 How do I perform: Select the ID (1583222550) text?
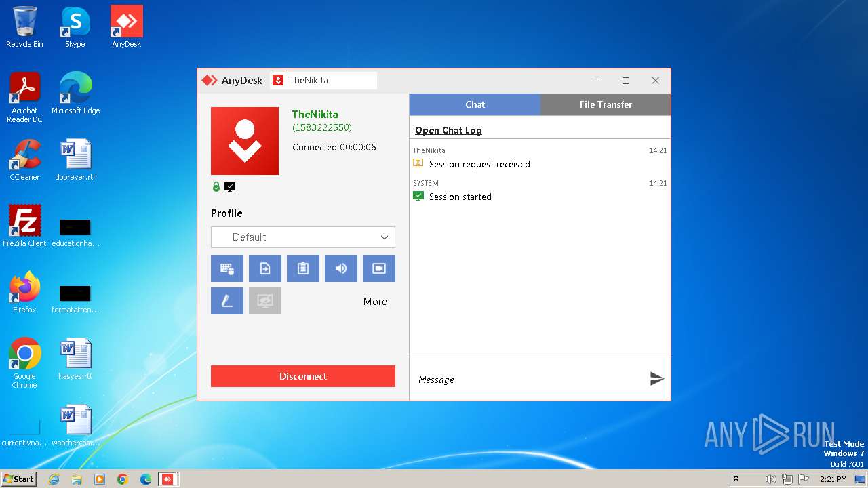click(x=322, y=127)
